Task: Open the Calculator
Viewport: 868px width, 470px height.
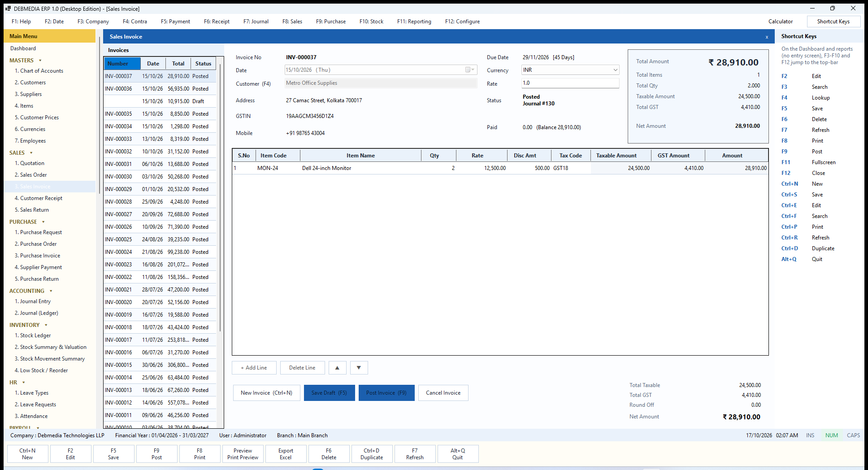Action: 781,22
